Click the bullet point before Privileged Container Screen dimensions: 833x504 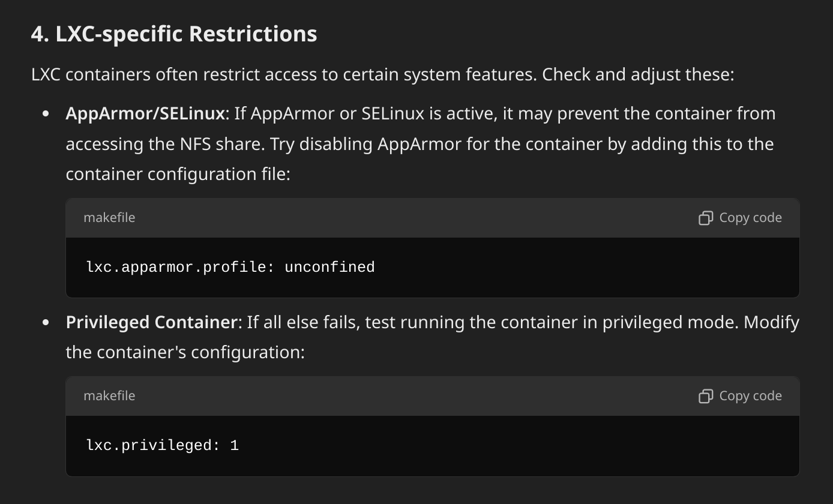(46, 323)
